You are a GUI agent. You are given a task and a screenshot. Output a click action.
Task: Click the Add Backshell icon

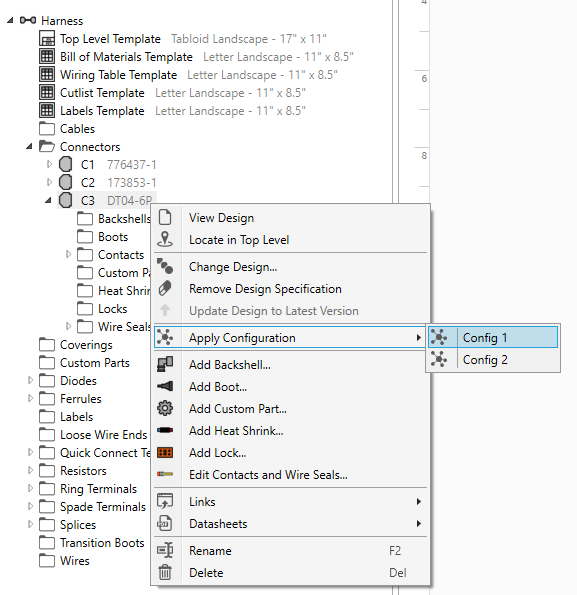click(x=165, y=364)
